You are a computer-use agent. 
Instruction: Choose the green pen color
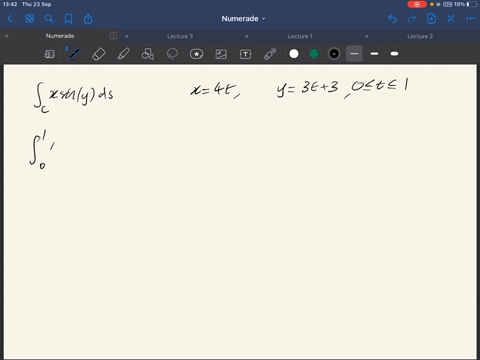tap(314, 54)
